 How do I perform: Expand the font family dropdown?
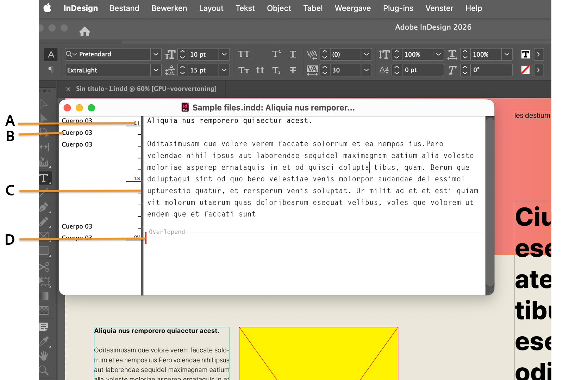156,54
